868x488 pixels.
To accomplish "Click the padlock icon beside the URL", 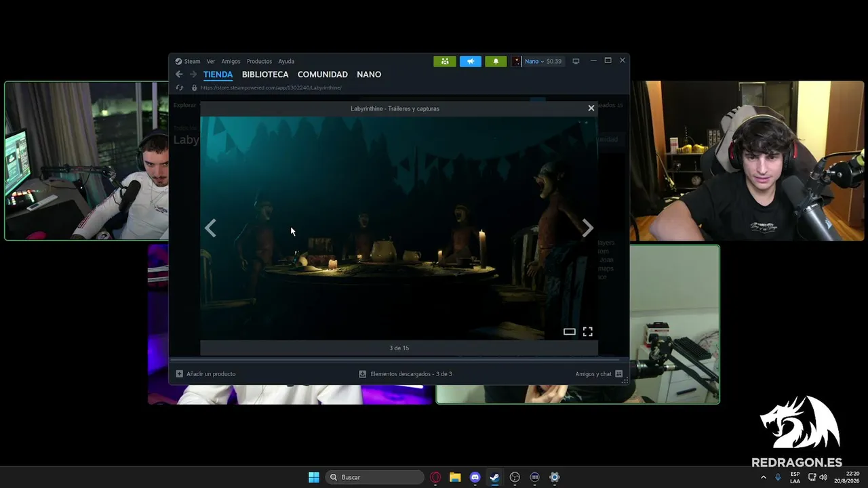I will tap(194, 87).
